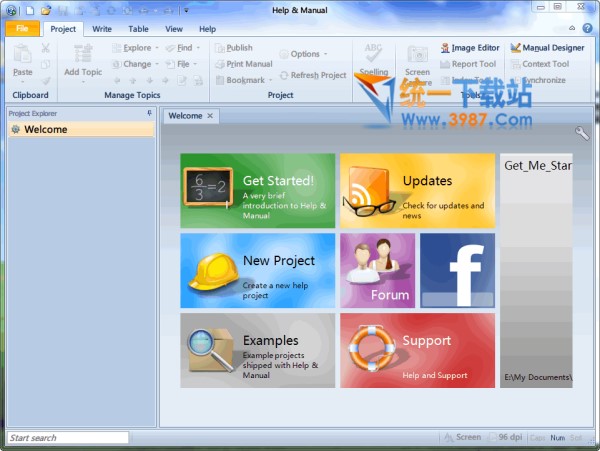Click the save disk icon in title bar
600x451 pixels.
(62, 11)
